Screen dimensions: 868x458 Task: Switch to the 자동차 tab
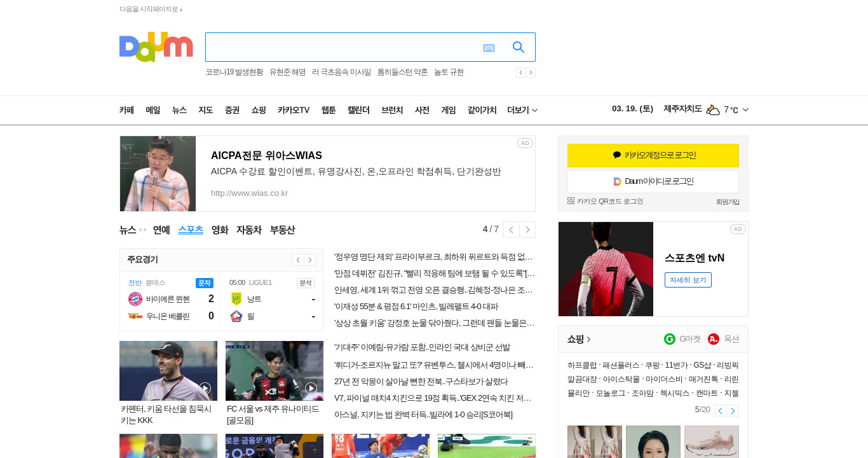[x=249, y=230]
